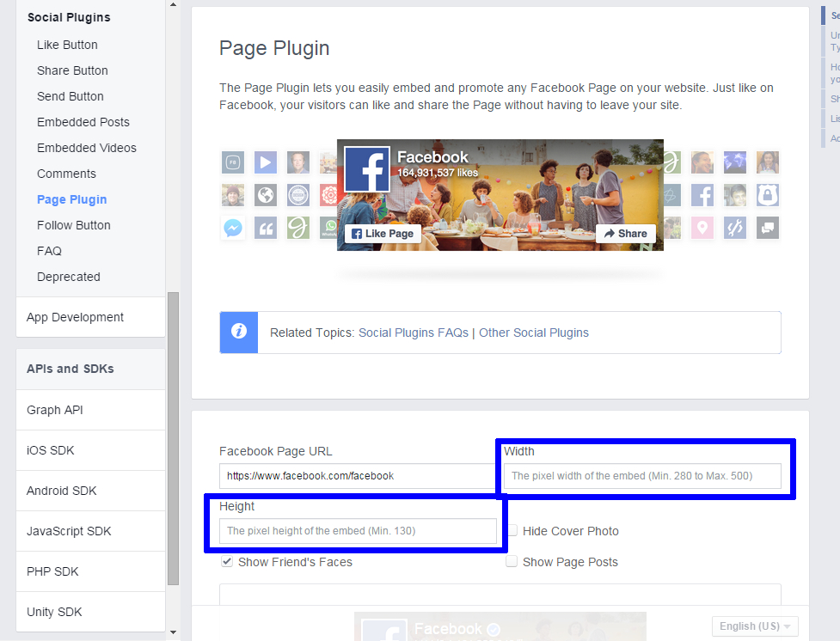Open the Deprecated sidebar item

point(69,277)
